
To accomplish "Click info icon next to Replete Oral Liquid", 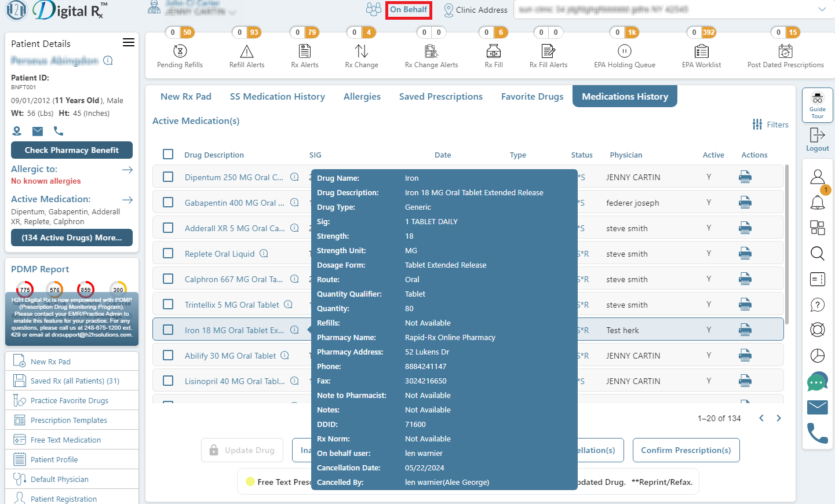I will point(264,253).
